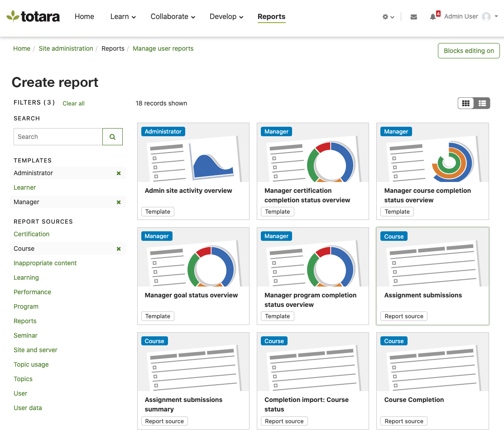Remove the Administrator template filter
The width and height of the screenshot is (504, 435).
click(119, 173)
